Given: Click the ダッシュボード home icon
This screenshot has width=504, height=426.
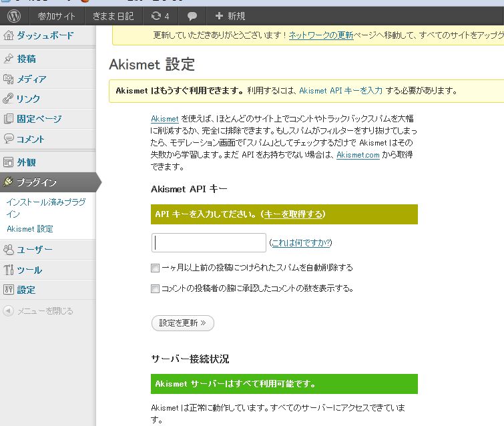Looking at the screenshot, I should [x=9, y=35].
